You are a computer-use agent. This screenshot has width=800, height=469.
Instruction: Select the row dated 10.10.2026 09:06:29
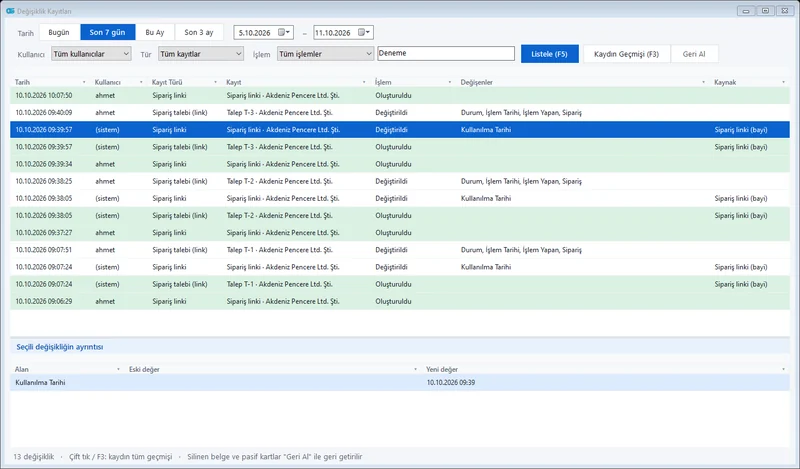click(399, 302)
